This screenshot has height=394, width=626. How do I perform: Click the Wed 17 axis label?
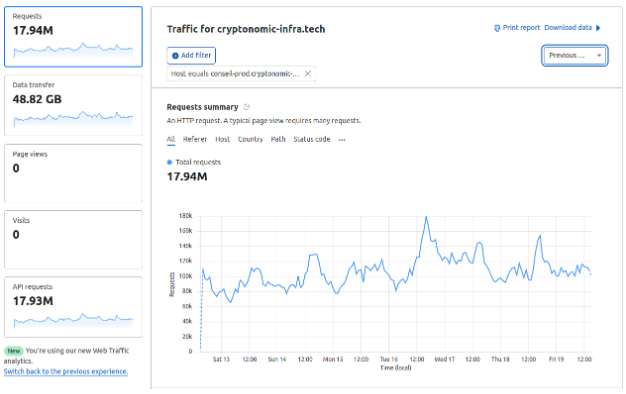[445, 359]
